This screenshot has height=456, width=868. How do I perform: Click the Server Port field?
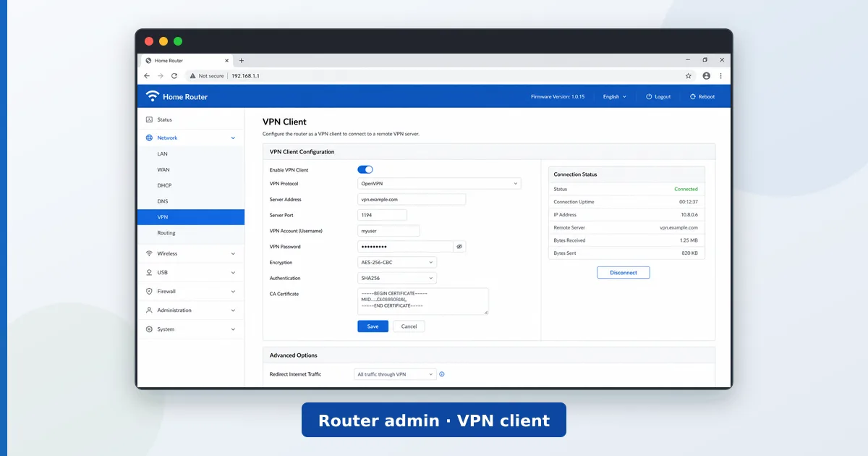[382, 215]
